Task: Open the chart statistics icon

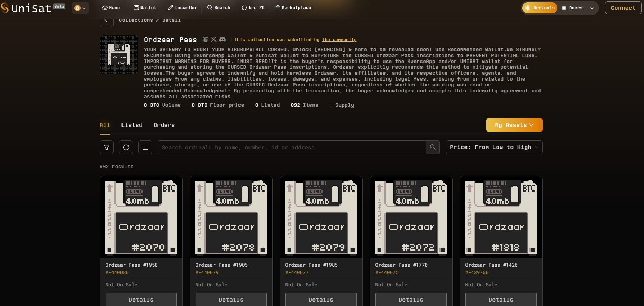Action: click(x=145, y=147)
